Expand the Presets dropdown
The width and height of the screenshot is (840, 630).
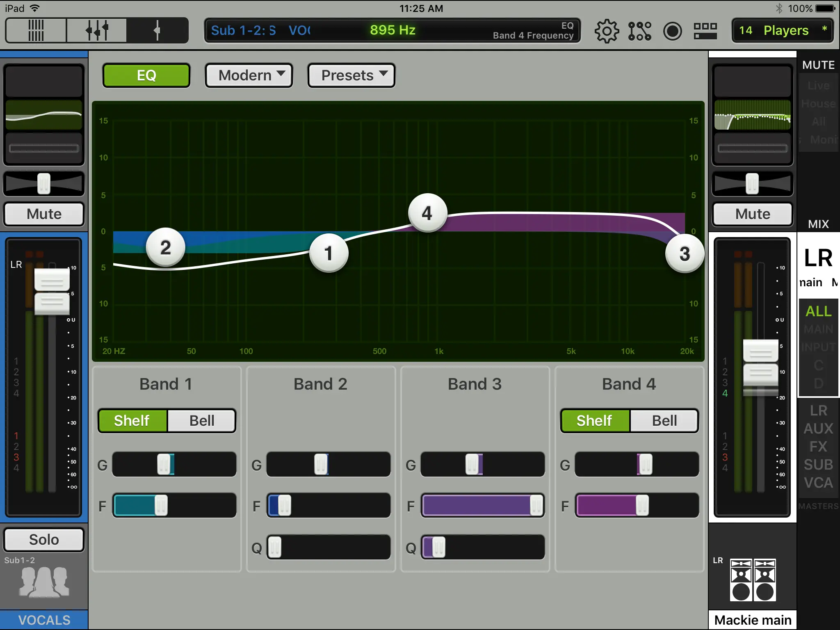point(352,75)
